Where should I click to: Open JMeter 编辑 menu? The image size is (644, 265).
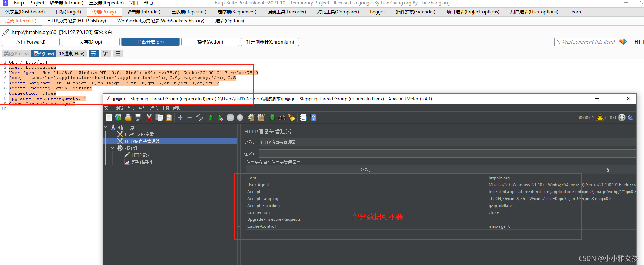(x=120, y=108)
